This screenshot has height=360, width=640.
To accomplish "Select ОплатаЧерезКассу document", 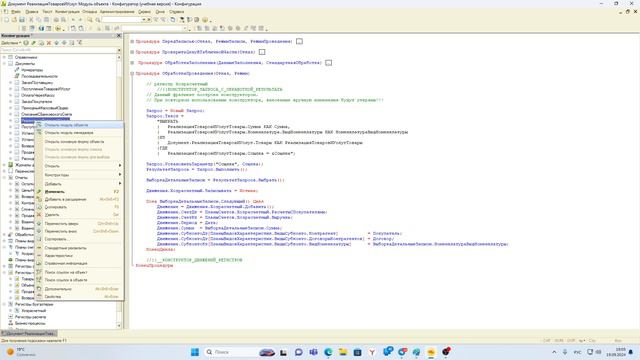I will [38, 95].
